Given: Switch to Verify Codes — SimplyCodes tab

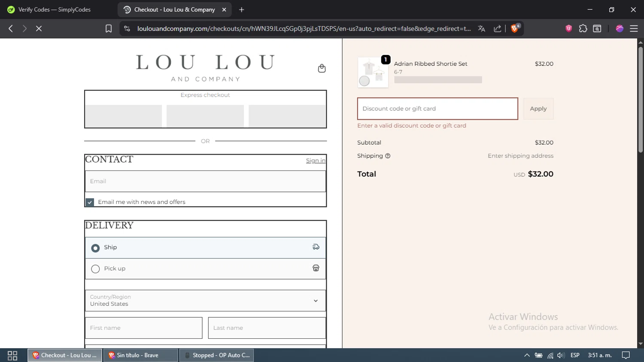Looking at the screenshot, I should pos(54,9).
